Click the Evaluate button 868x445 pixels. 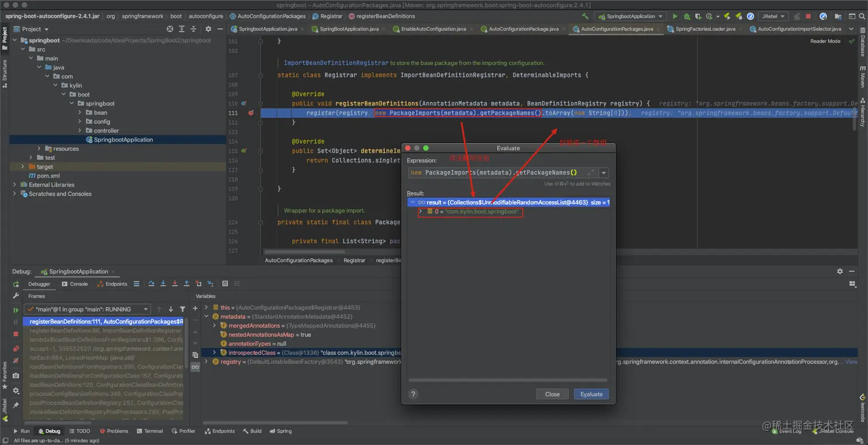pos(591,394)
